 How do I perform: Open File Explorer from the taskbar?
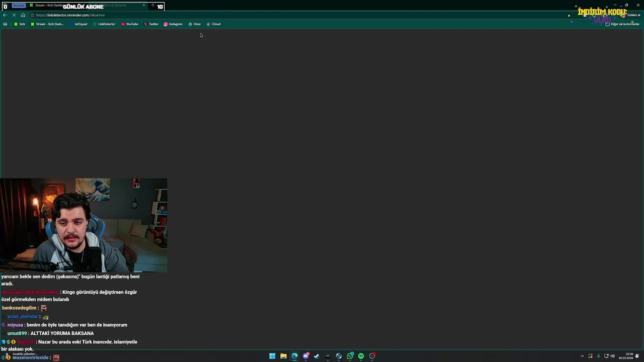[283, 356]
